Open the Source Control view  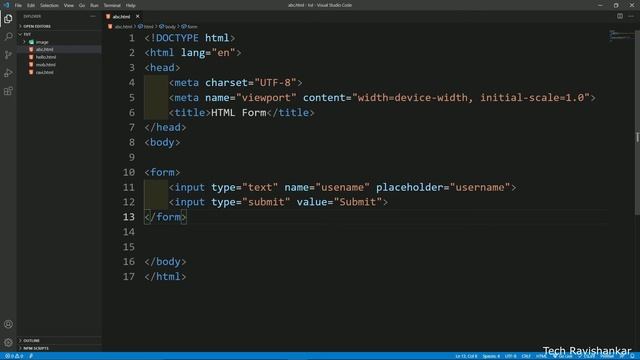point(8,55)
